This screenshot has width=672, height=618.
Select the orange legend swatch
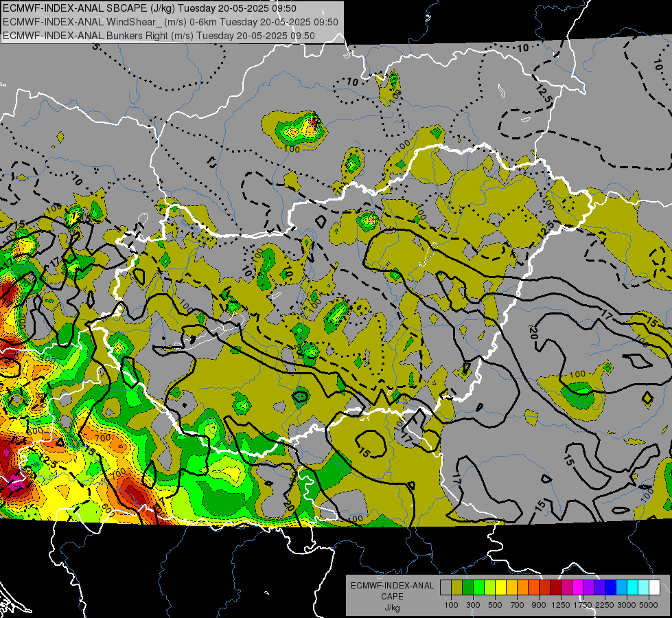pos(523,588)
